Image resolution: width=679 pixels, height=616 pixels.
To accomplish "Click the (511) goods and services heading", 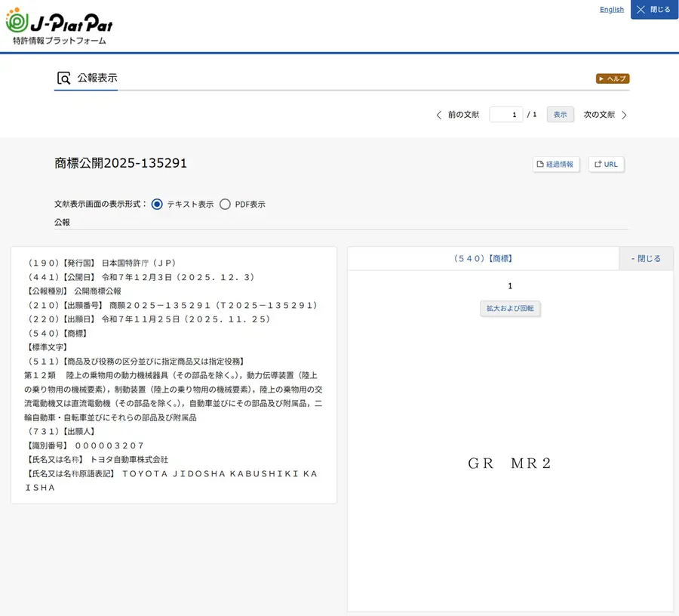I will 136,362.
